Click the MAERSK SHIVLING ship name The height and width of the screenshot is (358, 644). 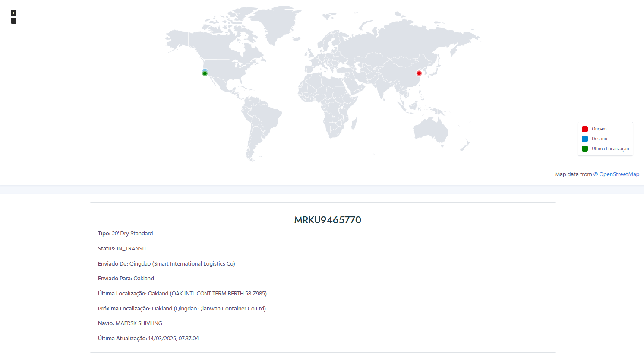139,323
